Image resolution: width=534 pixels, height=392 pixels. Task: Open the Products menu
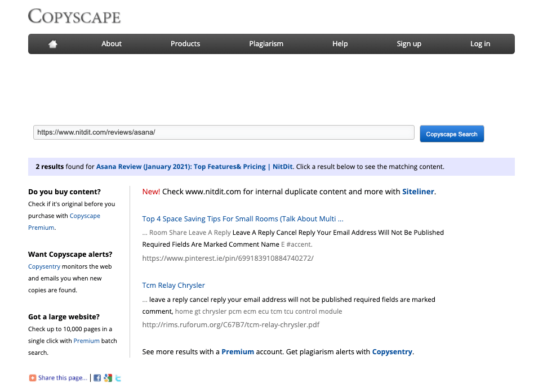pyautogui.click(x=185, y=43)
